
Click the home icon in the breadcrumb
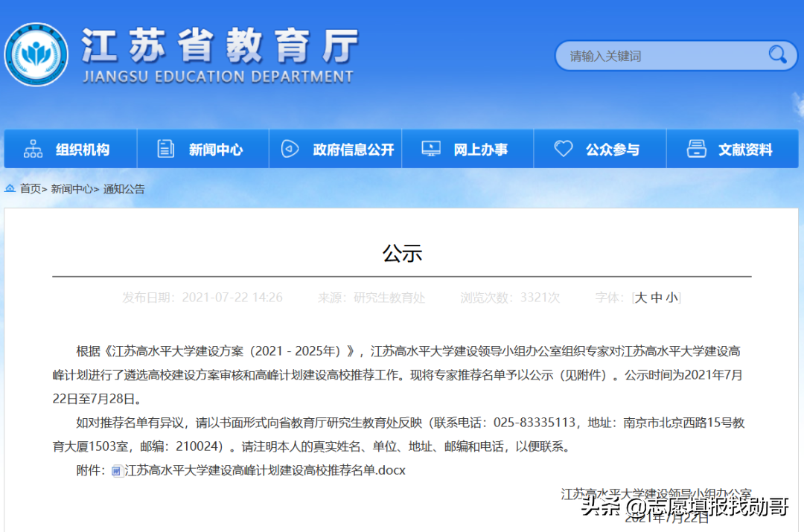pos(10,189)
